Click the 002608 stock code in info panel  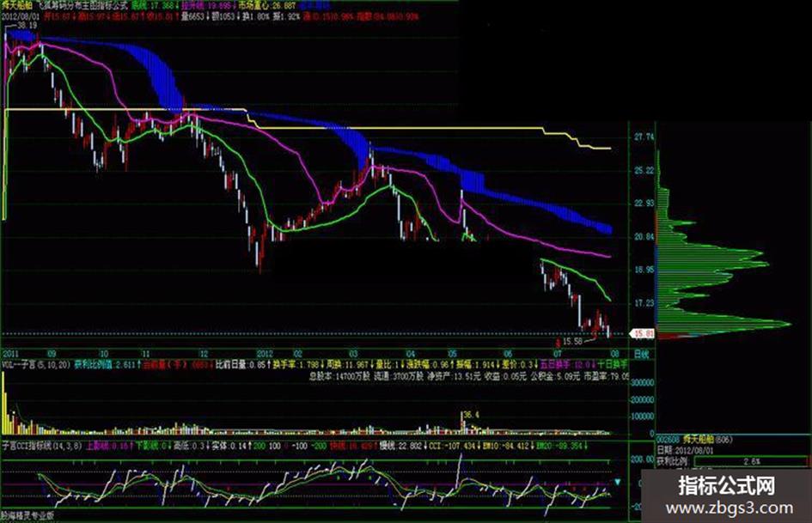coord(669,440)
